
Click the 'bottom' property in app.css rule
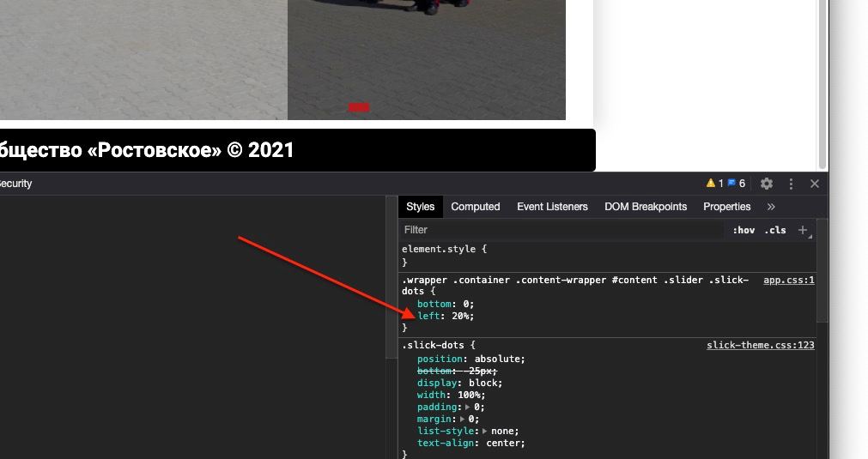click(434, 304)
